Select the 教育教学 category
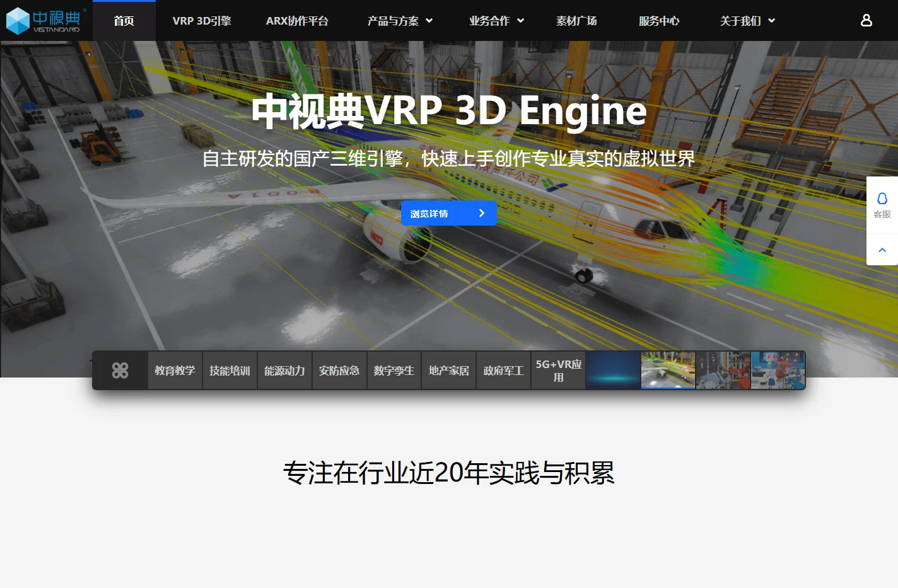The image size is (898, 588). (175, 371)
